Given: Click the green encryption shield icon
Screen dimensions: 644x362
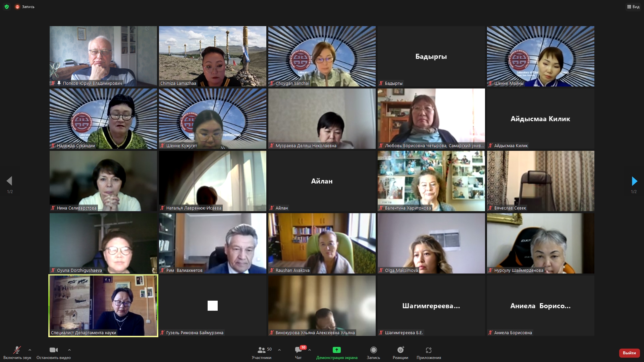Looking at the screenshot, I should pyautogui.click(x=7, y=7).
